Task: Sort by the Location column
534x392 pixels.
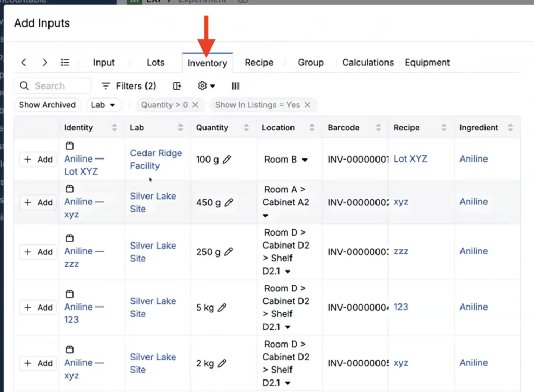Action: click(x=312, y=128)
